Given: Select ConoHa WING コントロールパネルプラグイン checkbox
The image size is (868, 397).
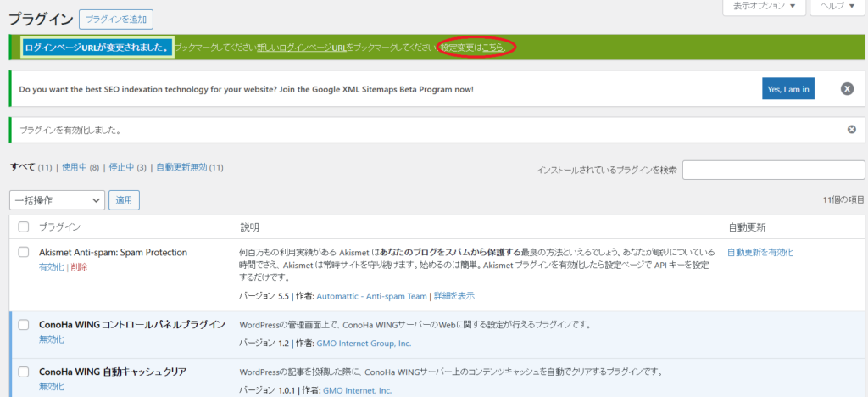Looking at the screenshot, I should pos(24,325).
